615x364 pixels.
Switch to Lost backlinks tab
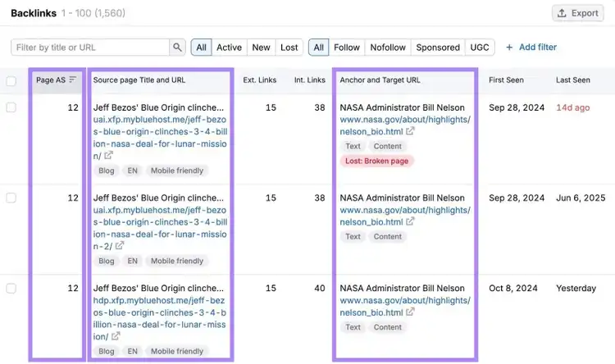tap(289, 48)
